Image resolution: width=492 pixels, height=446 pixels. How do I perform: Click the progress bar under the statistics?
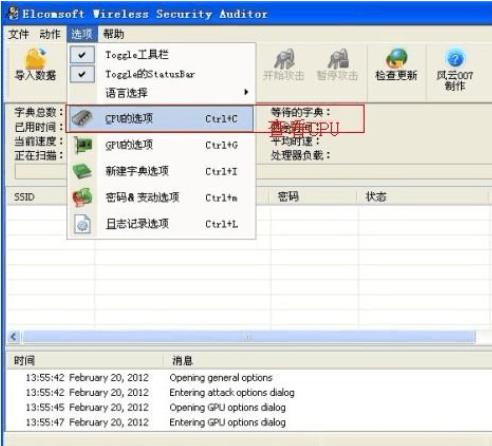click(x=253, y=172)
